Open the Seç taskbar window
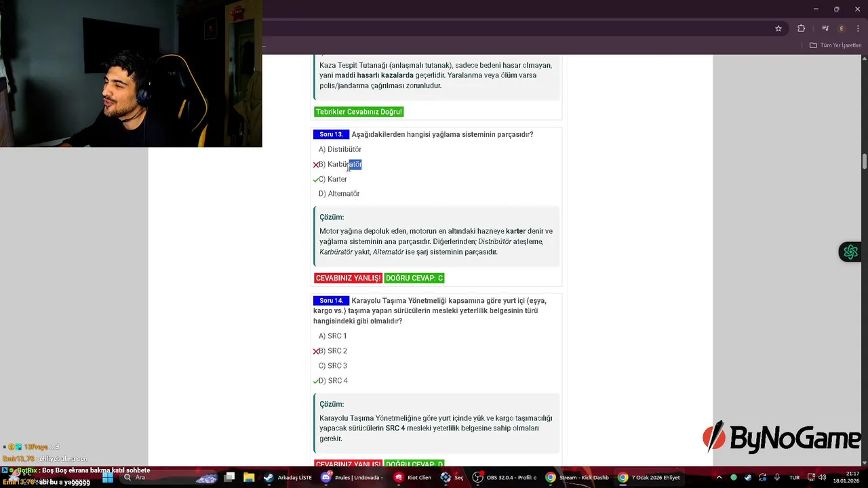This screenshot has width=868, height=488. (x=452, y=477)
